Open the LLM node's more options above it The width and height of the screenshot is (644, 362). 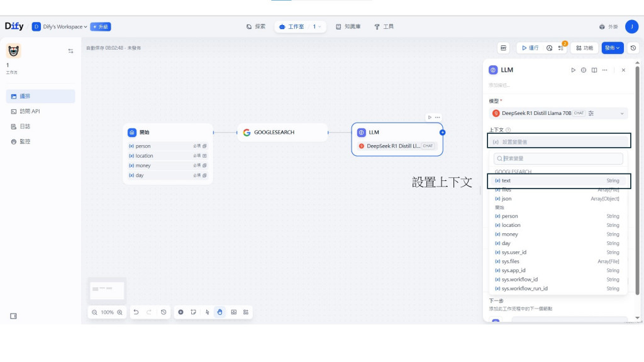438,118
